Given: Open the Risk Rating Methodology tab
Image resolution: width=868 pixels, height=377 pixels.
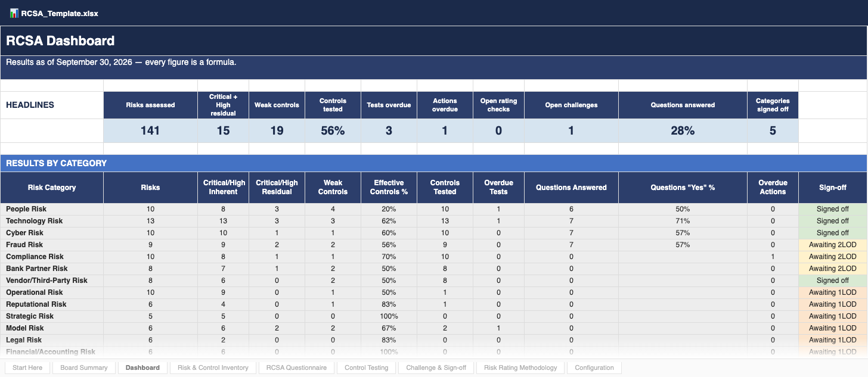Looking at the screenshot, I should tap(520, 367).
